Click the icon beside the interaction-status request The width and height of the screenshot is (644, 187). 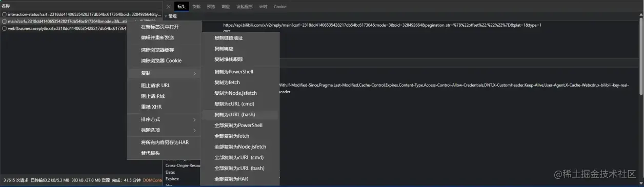pyautogui.click(x=4, y=14)
